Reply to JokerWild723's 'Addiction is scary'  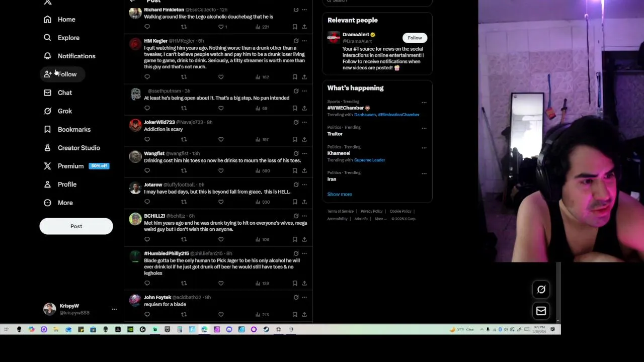tap(147, 139)
